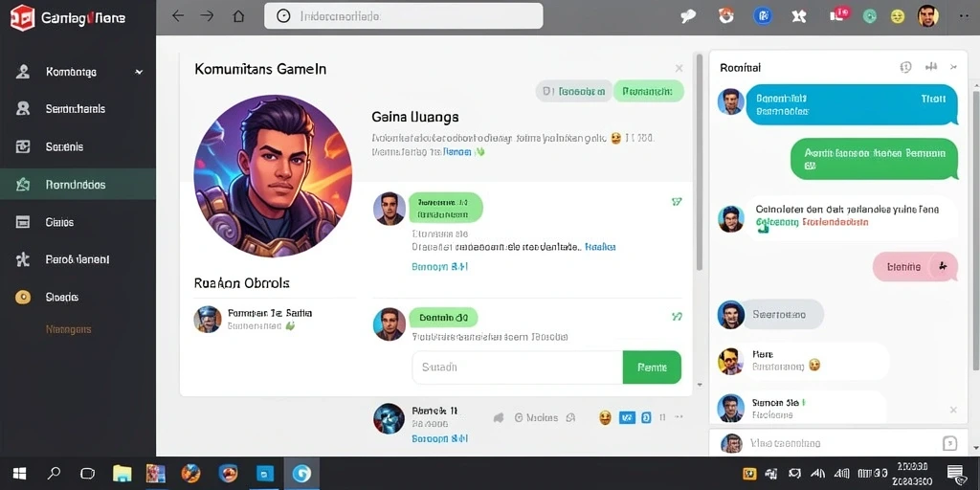Click the send icon in chat input box

[949, 443]
